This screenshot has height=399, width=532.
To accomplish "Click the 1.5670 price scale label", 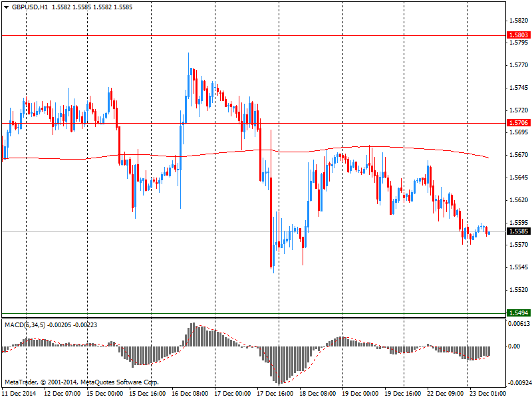I will click(x=519, y=155).
